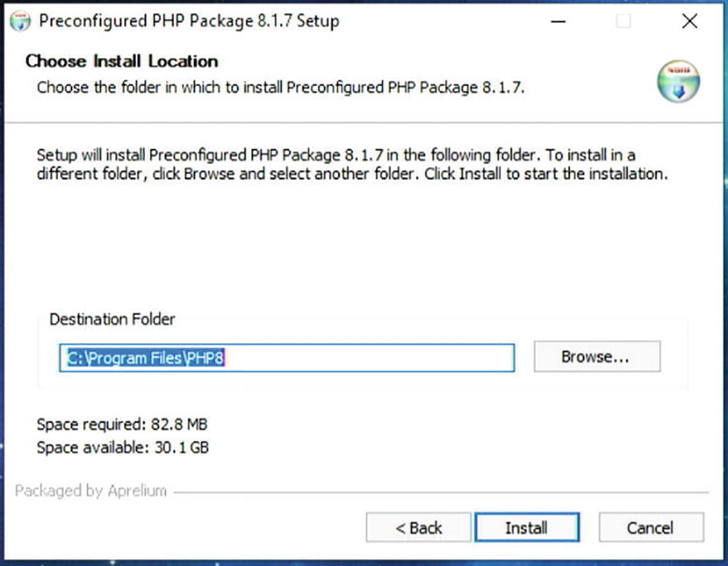
Task: Click the "Choose the folder in which" subtitle
Action: pos(280,87)
